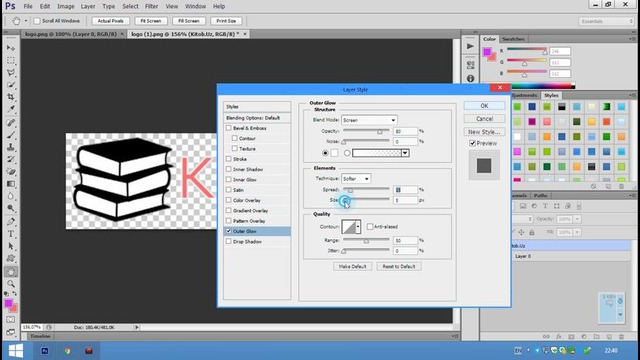
Task: Open Chrome from the taskbar
Action: pos(67,351)
